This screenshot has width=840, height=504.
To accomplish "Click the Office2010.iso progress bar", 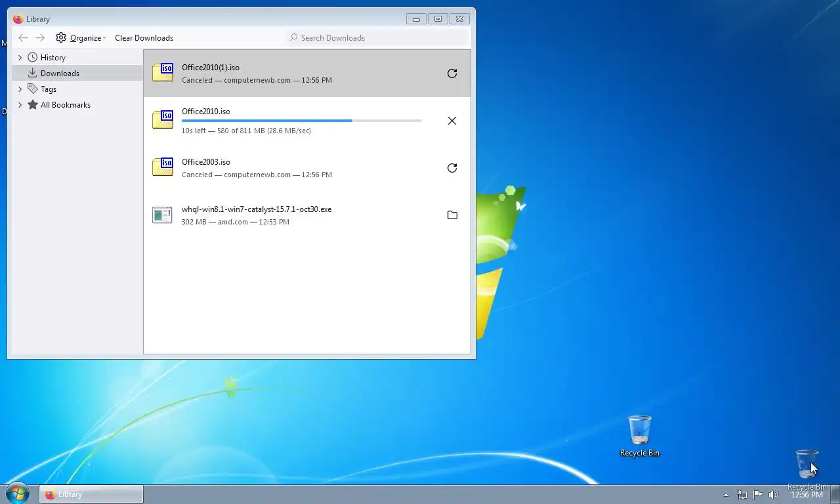I will point(301,121).
